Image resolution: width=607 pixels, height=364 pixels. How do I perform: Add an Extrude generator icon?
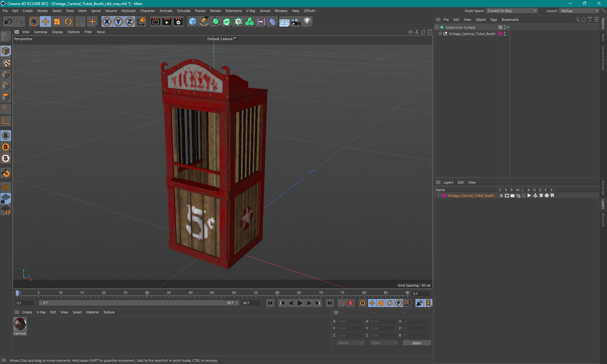coord(227,21)
